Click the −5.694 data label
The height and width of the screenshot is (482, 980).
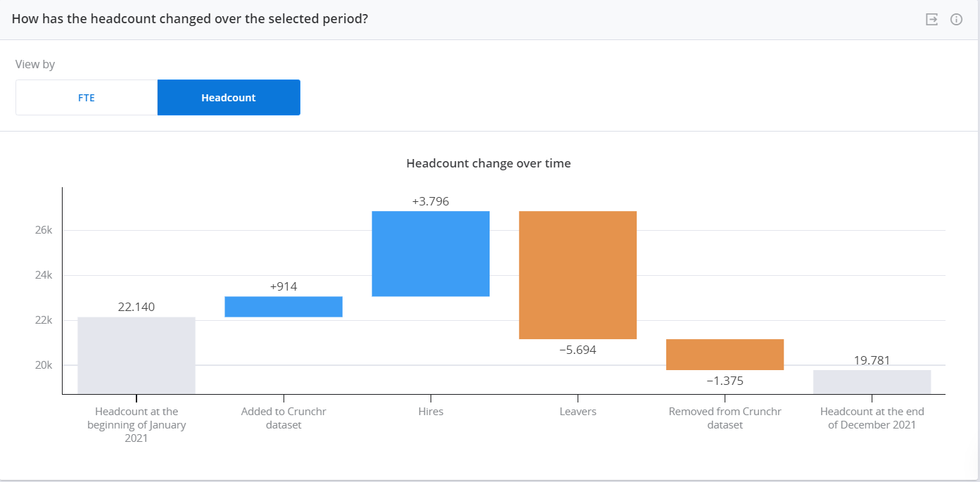point(578,350)
